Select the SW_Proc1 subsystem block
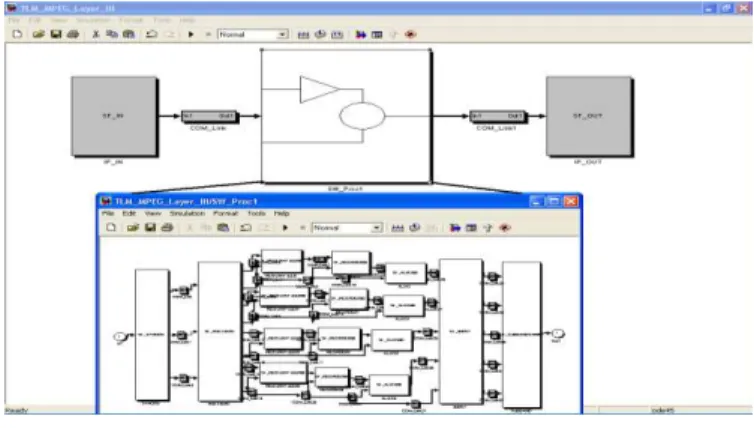The width and height of the screenshot is (754, 428). pos(346,116)
